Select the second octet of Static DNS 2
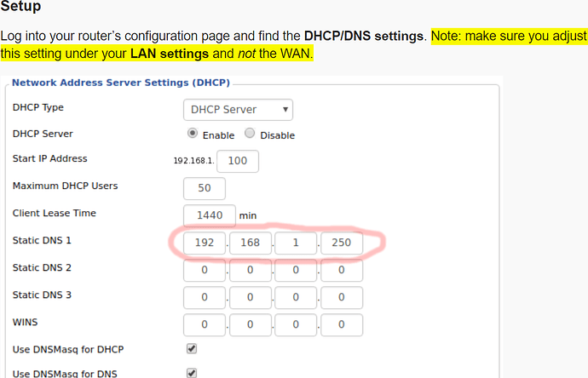 coord(250,271)
